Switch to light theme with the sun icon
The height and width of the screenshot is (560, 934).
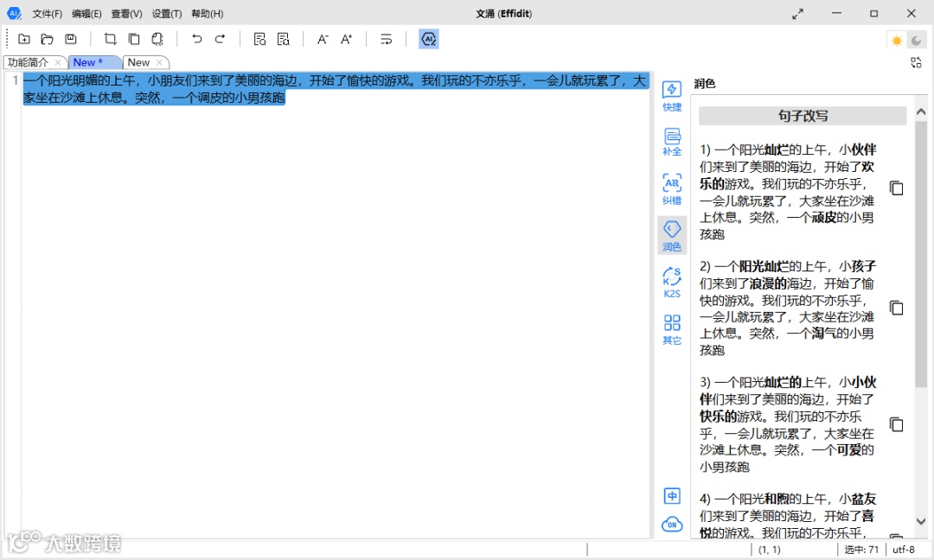point(897,41)
